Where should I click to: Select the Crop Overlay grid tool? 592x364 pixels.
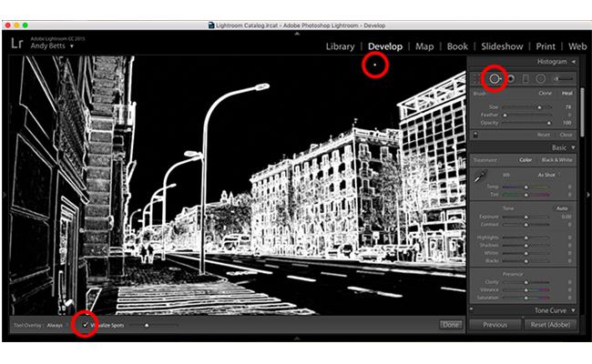pos(477,79)
